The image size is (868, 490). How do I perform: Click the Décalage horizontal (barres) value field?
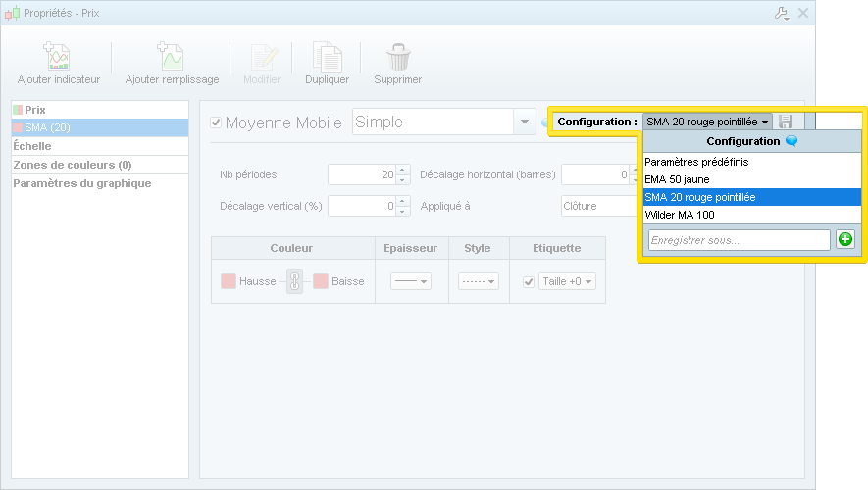click(595, 174)
